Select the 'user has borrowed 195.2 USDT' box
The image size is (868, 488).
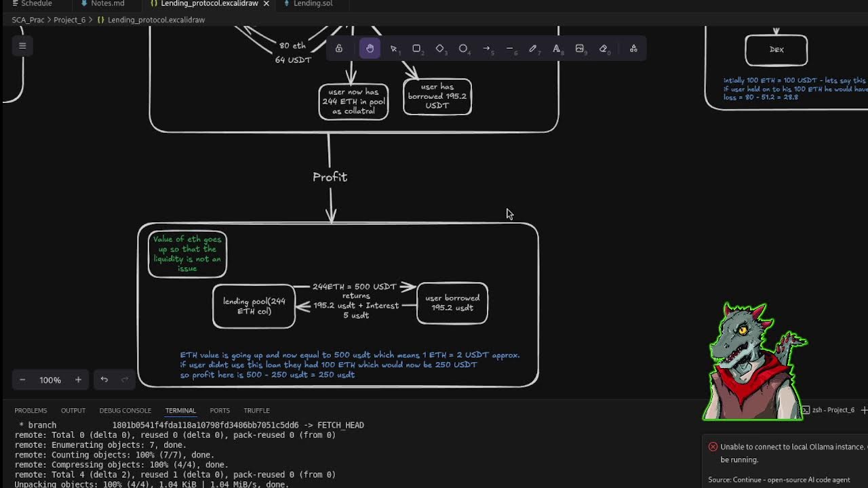coord(437,96)
